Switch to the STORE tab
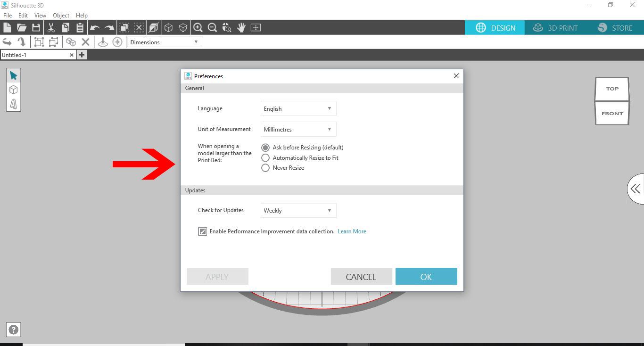644x346 pixels. [x=615, y=28]
